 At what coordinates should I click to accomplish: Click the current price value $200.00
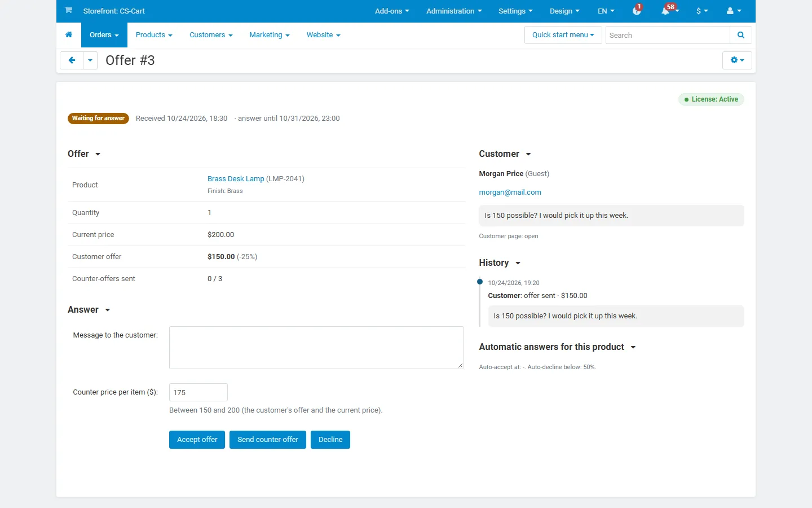(x=220, y=235)
